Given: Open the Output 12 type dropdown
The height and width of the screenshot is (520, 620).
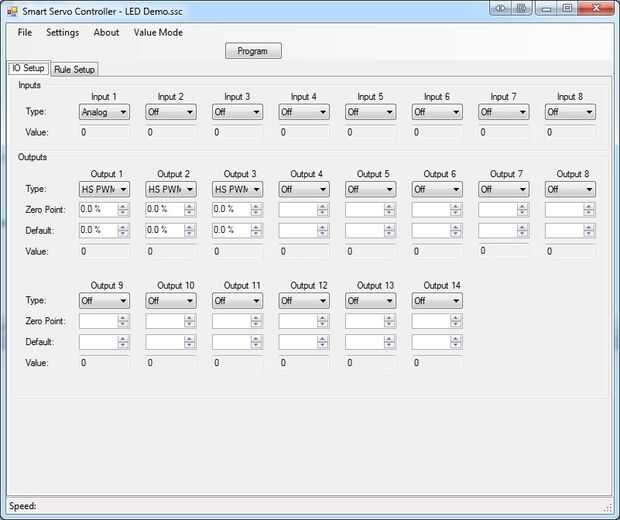Looking at the screenshot, I should 304,301.
